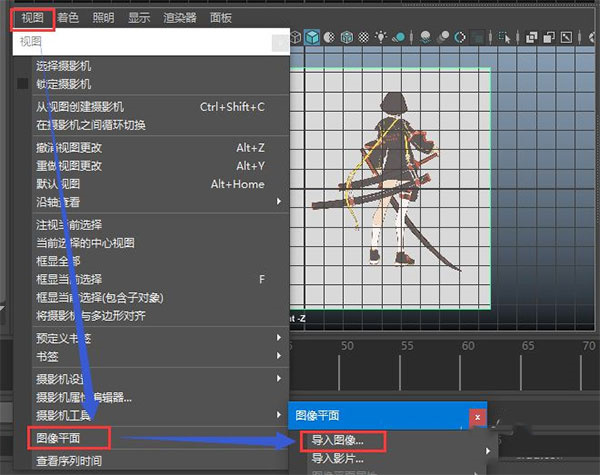Click 从视图创建摄影机 menu item

point(80,107)
